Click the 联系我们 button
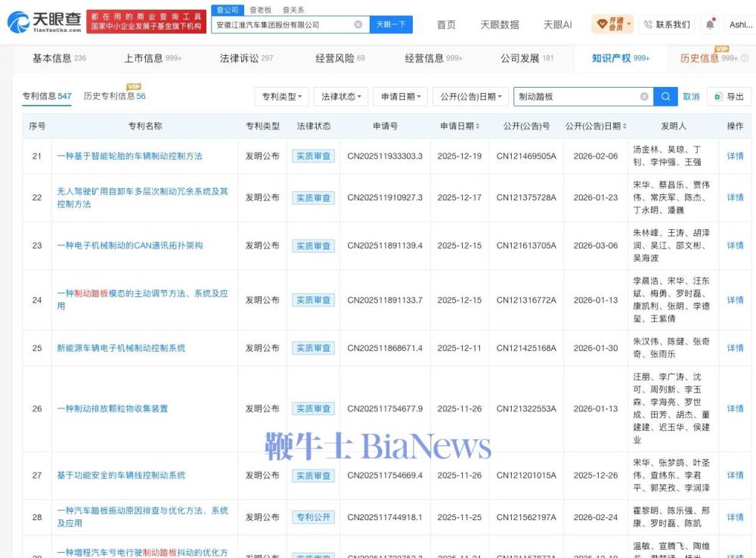The height and width of the screenshot is (558, 756). [667, 25]
